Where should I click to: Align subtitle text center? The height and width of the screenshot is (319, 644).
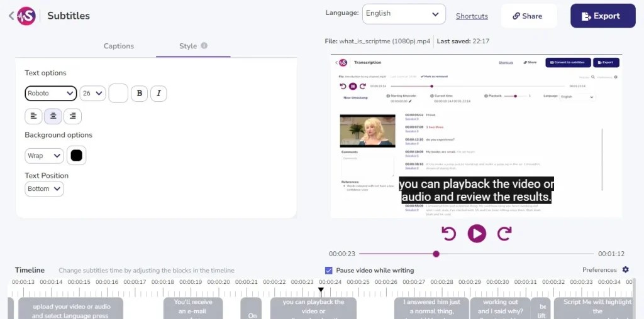[53, 116]
